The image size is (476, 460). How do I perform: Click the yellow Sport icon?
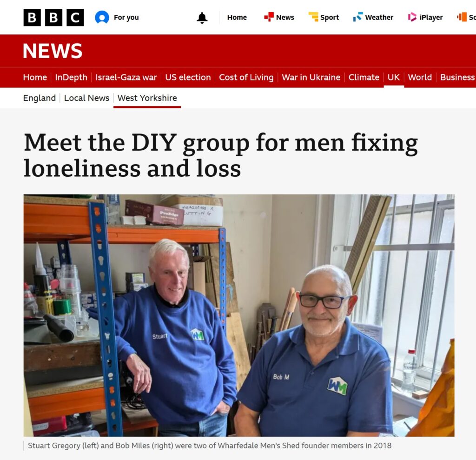(313, 17)
